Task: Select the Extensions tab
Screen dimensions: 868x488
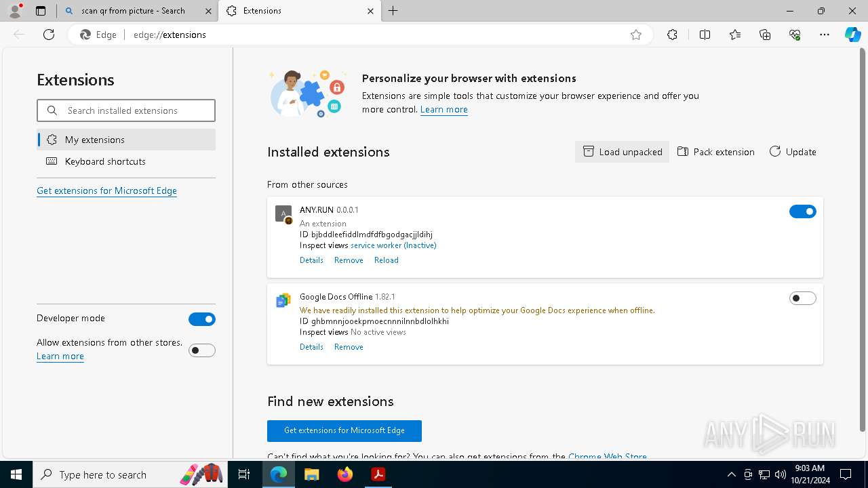Action: [300, 11]
